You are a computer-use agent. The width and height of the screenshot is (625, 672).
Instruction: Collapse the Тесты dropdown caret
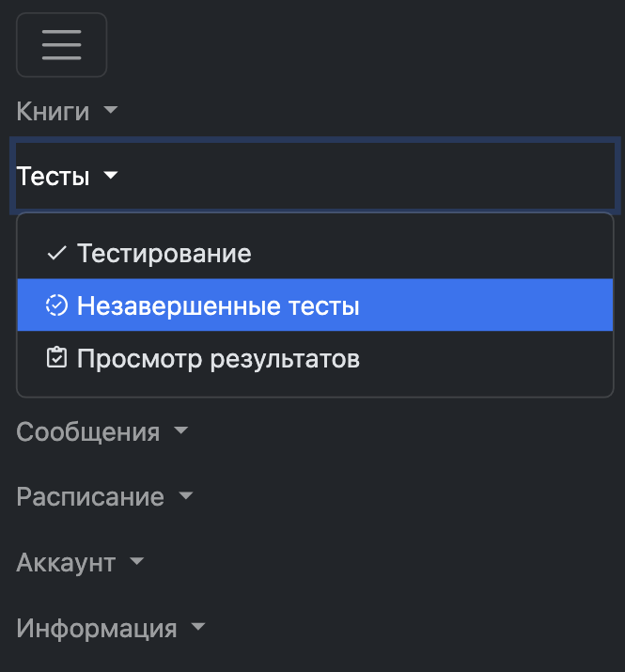pyautogui.click(x=111, y=176)
